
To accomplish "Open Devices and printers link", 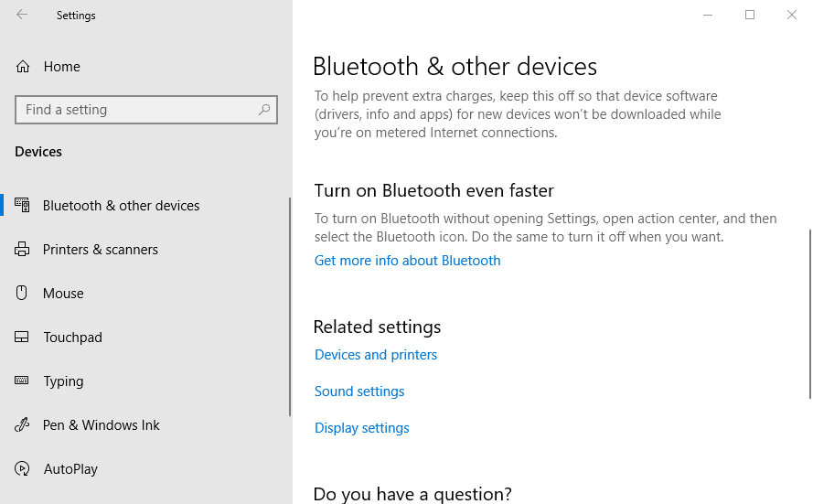I will coord(376,355).
